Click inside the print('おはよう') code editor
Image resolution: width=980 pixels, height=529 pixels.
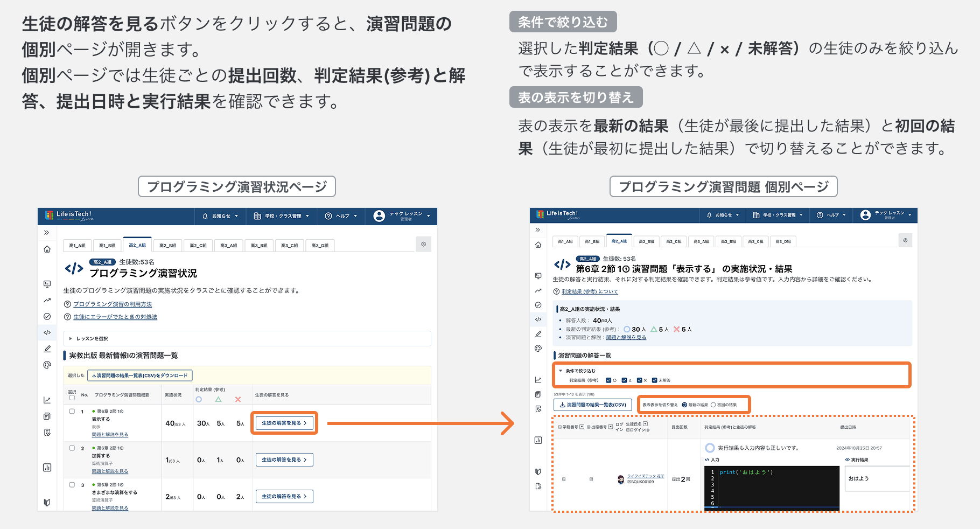[x=772, y=487]
